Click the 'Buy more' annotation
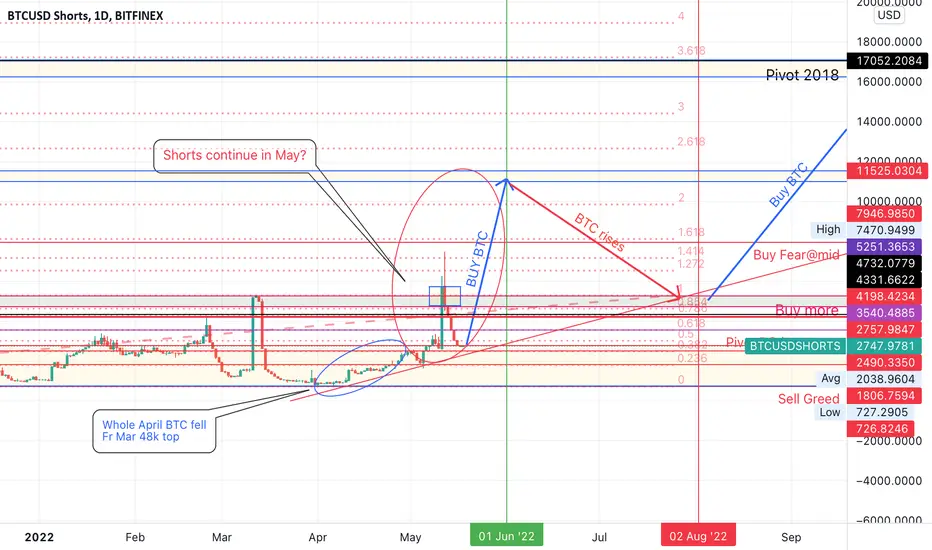This screenshot has height=550, width=932. 807,310
